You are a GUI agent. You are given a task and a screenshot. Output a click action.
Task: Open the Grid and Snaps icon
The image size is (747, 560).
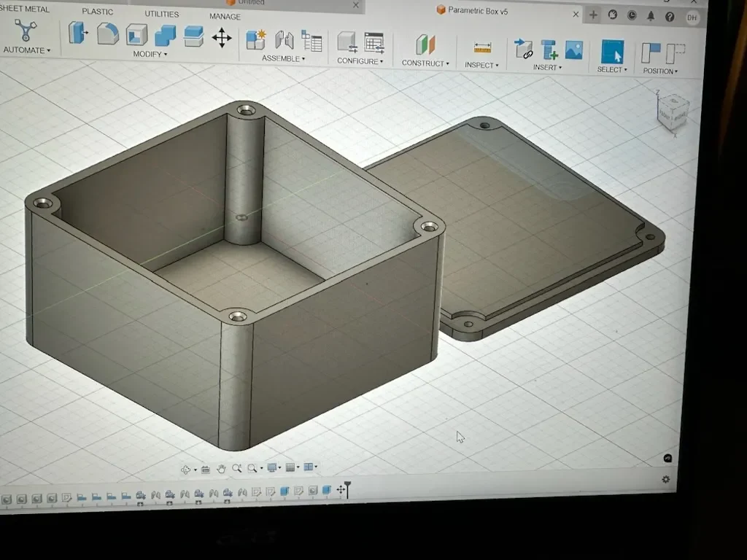[x=290, y=467]
